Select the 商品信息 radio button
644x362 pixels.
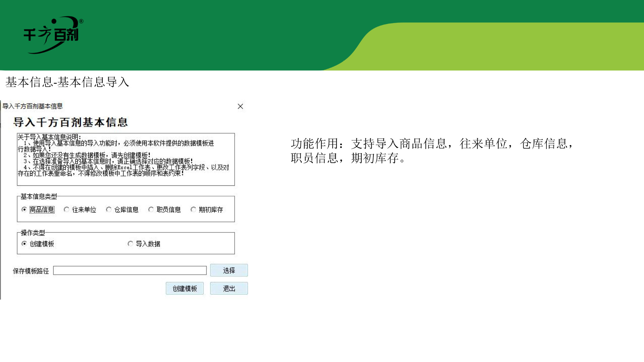24,209
